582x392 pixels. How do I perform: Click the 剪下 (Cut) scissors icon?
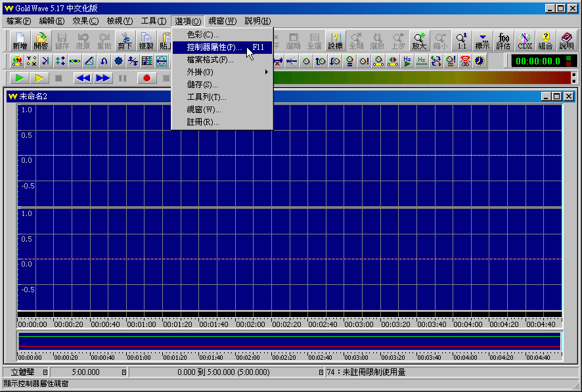pyautogui.click(x=125, y=41)
